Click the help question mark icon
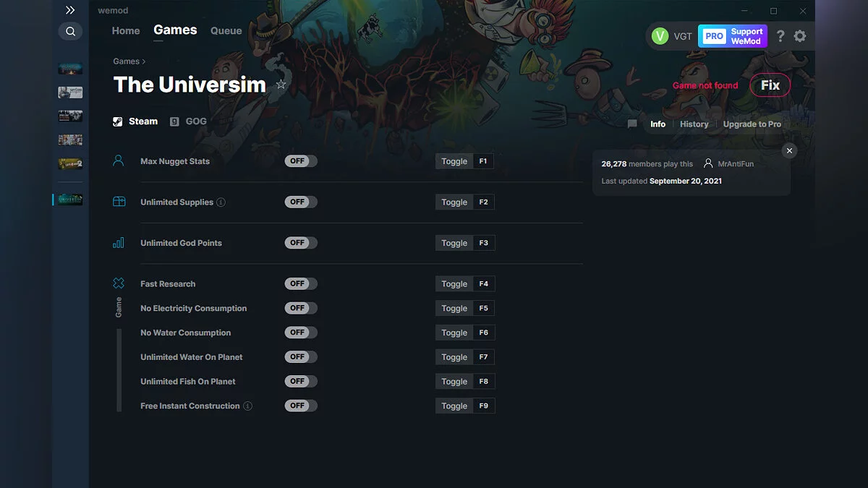868x488 pixels. (780, 35)
